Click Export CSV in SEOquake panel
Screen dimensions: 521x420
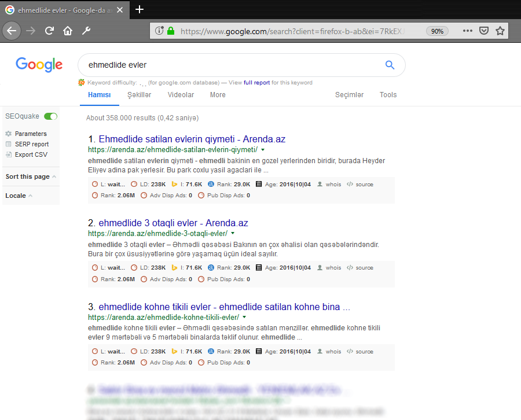[31, 154]
